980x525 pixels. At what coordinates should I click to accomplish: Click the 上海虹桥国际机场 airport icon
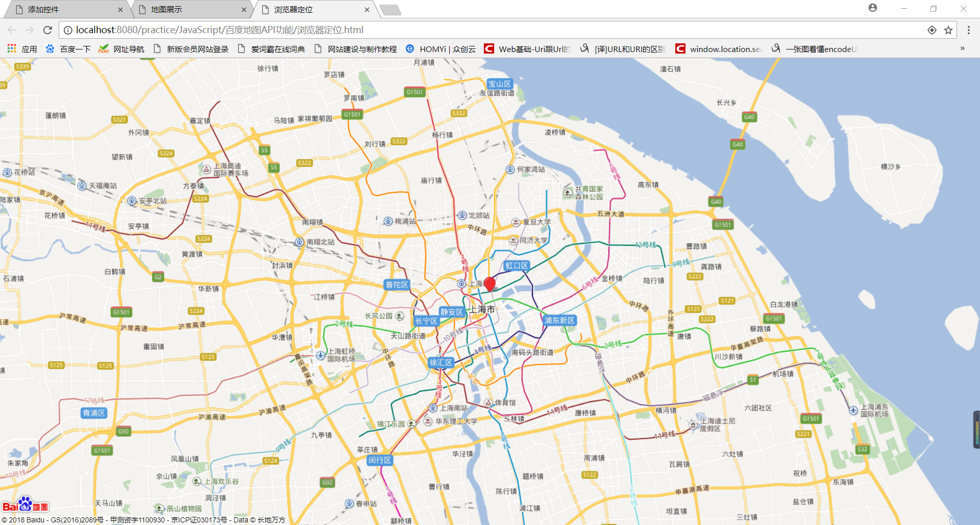[x=321, y=355]
